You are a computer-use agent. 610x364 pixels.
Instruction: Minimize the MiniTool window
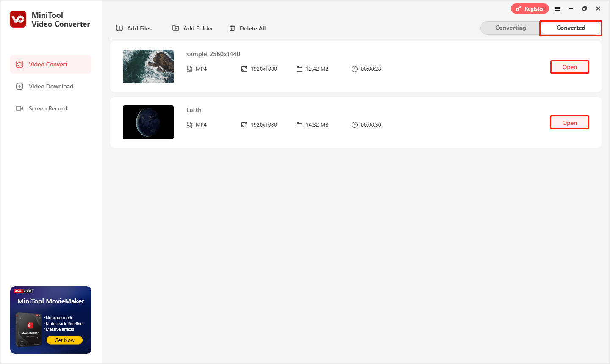tap(571, 8)
